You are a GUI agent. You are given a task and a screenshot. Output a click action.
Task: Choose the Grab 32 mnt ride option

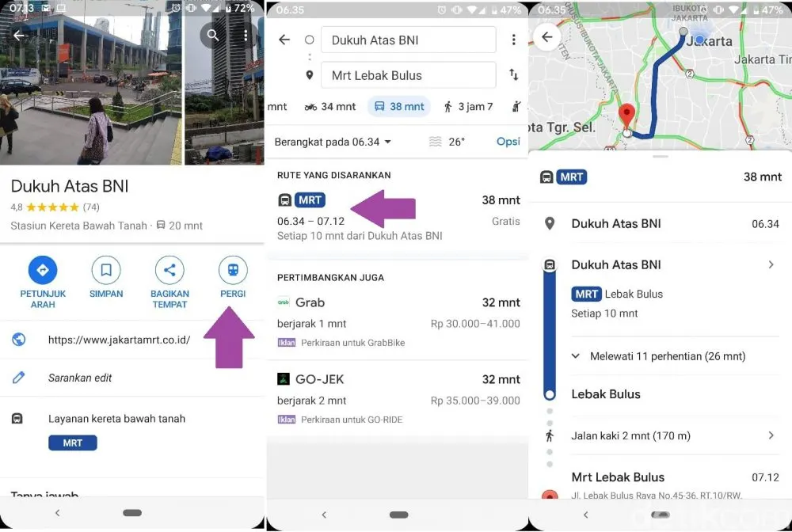pyautogui.click(x=398, y=322)
